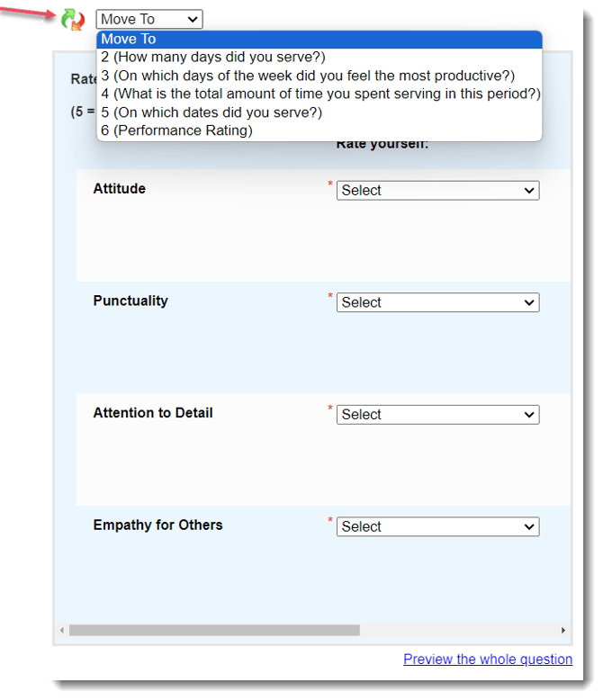Select the highlighted Move To option
This screenshot has height=700, width=603.
[319, 39]
